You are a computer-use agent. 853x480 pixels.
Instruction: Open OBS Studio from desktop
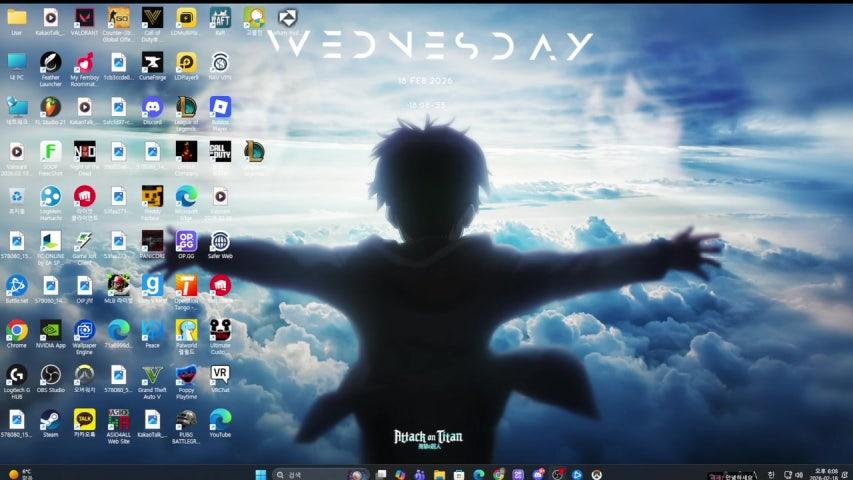pyautogui.click(x=51, y=379)
